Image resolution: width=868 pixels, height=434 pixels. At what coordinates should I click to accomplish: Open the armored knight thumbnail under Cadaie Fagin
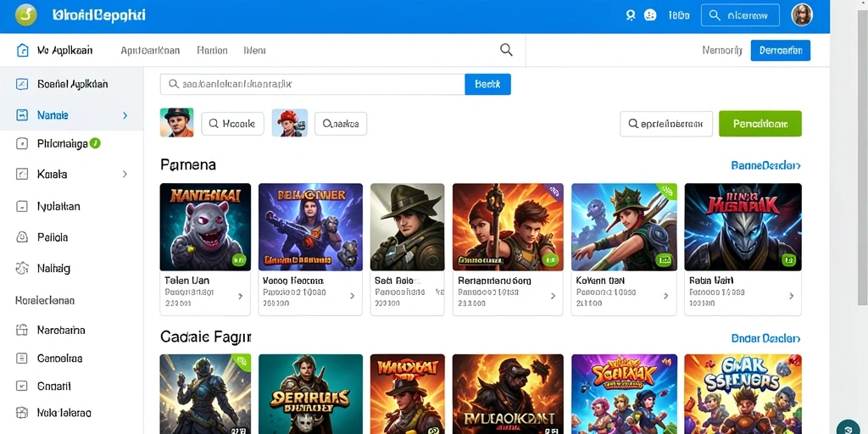[205, 394]
